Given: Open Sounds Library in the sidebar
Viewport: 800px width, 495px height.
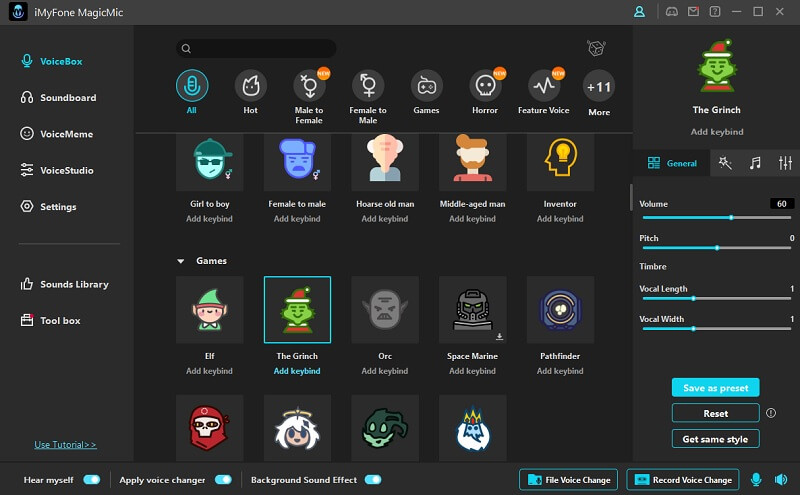Looking at the screenshot, I should pos(64,284).
